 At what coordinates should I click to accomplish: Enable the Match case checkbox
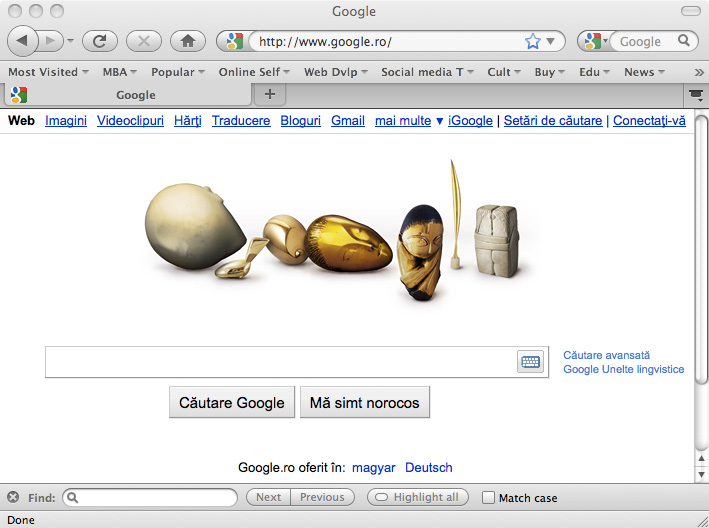click(488, 497)
